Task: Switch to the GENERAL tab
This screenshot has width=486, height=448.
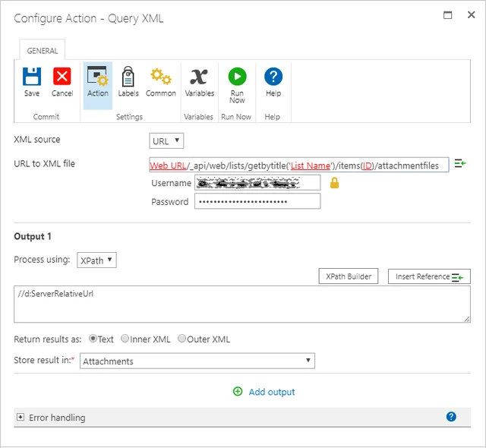Action: point(43,51)
